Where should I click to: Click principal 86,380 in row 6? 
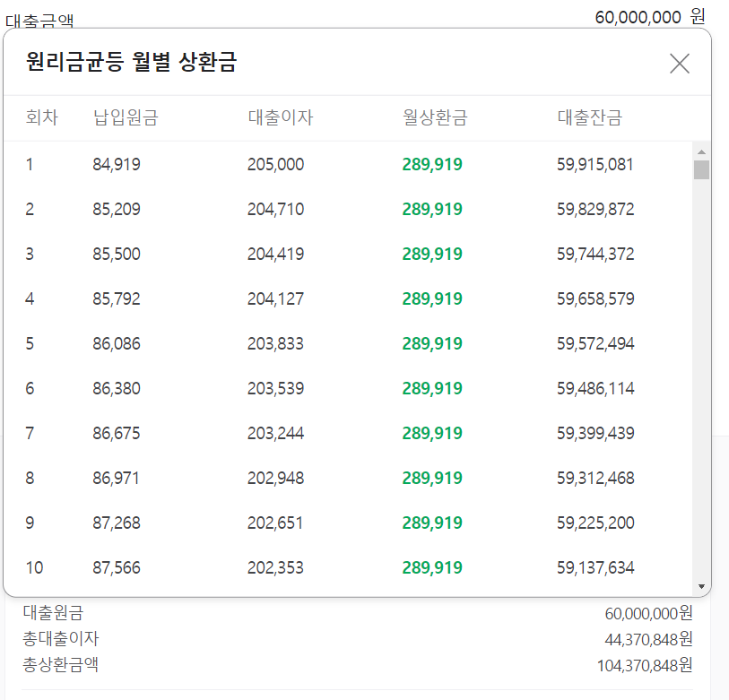(117, 388)
